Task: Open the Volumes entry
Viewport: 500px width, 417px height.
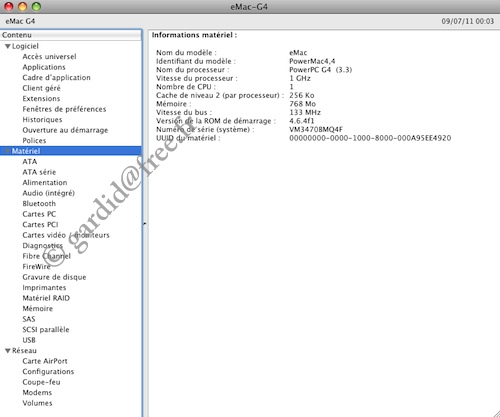Action: point(37,403)
